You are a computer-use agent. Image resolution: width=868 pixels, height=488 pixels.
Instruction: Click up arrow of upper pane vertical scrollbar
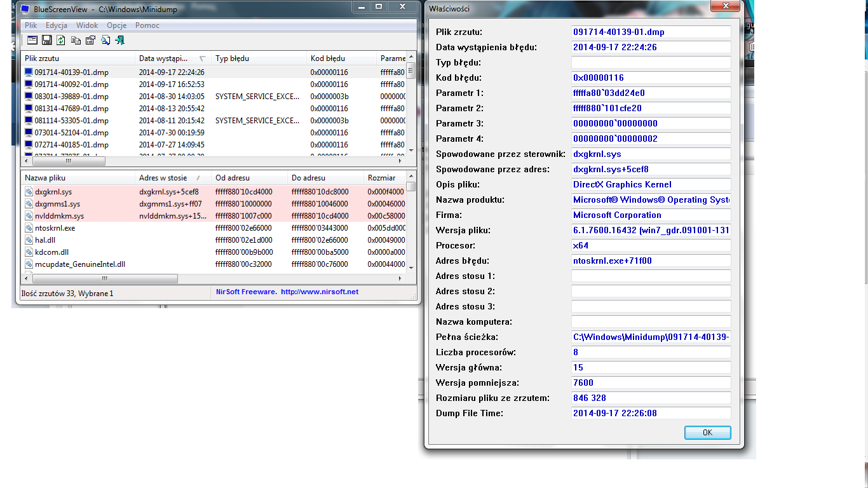(411, 57)
